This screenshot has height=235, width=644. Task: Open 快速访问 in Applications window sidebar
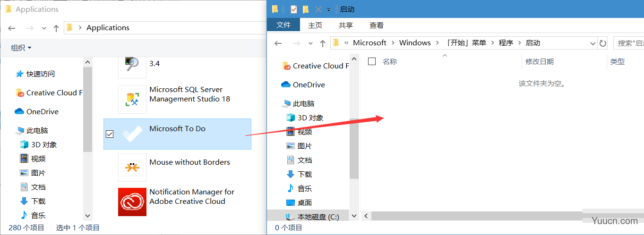click(x=36, y=74)
